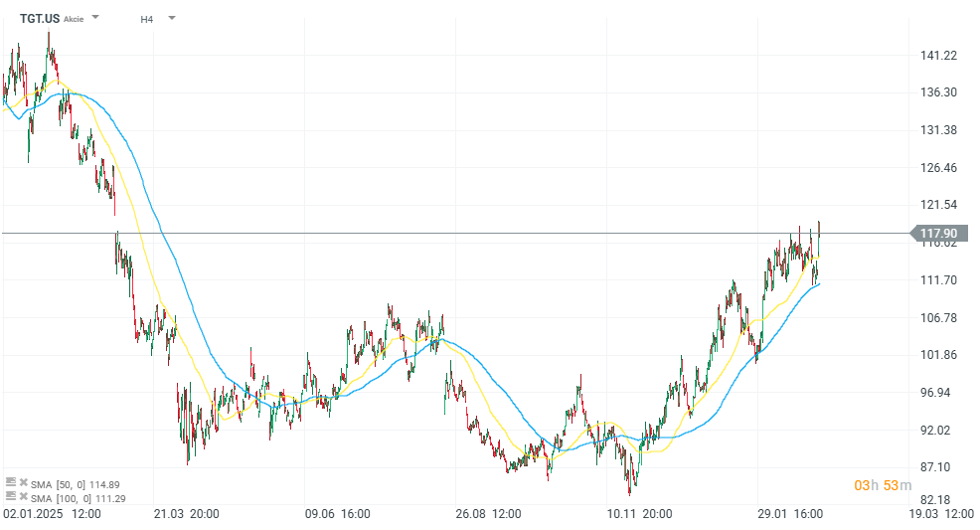
Task: Click the 101.86 price axis label
Action: (939, 355)
